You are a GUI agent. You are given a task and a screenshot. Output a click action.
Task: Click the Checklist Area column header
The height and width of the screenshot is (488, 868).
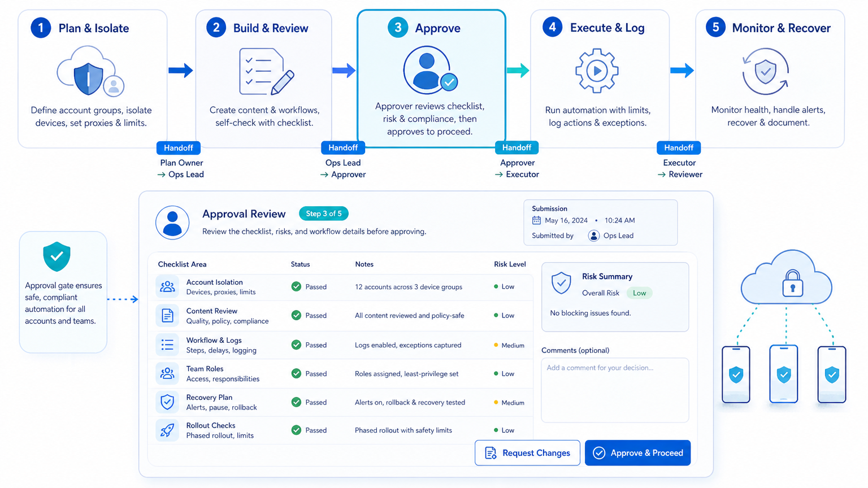coord(182,264)
